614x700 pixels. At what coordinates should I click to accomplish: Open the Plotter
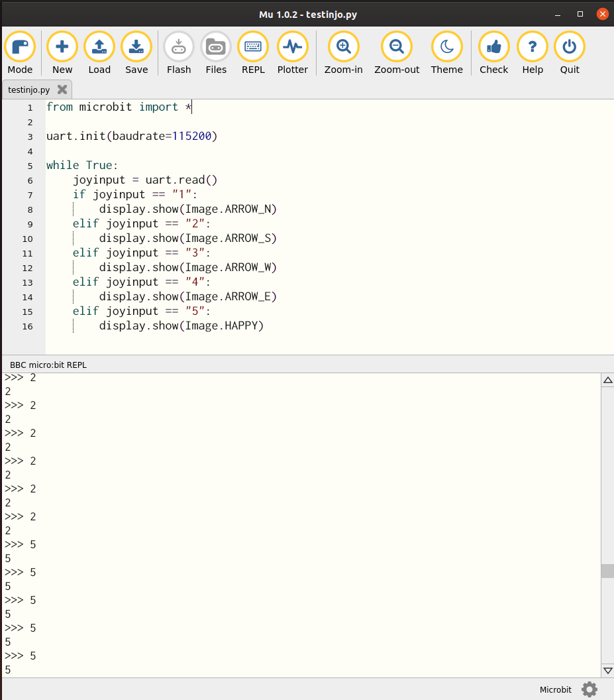tap(292, 52)
